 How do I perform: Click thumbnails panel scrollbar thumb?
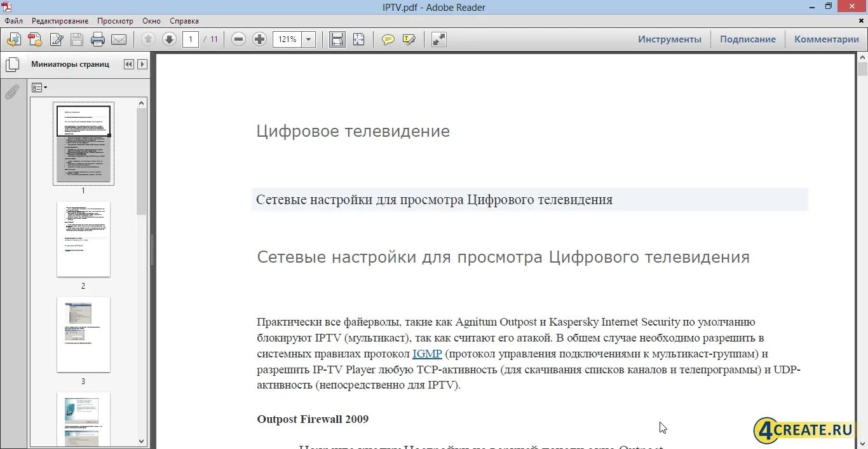point(142,161)
